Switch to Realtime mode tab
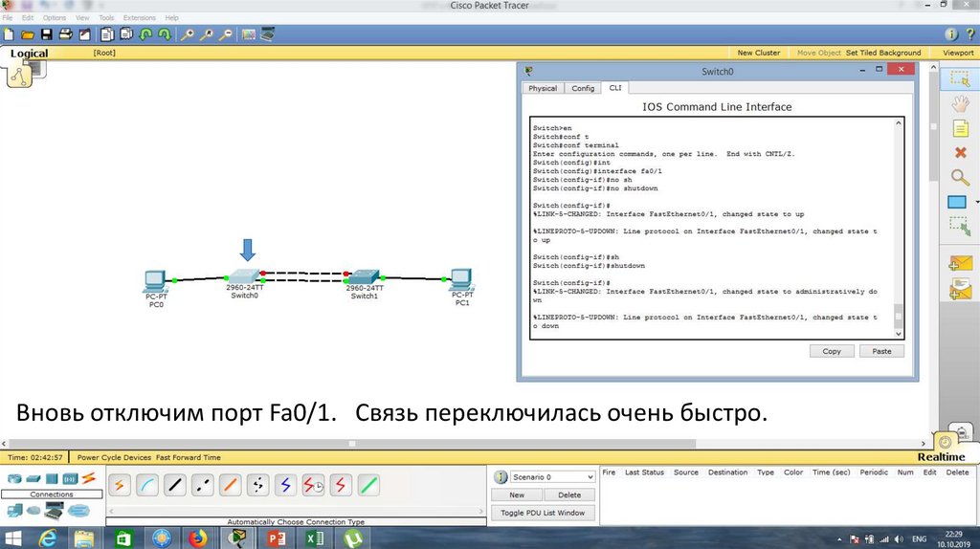The width and height of the screenshot is (980, 549). (x=941, y=456)
